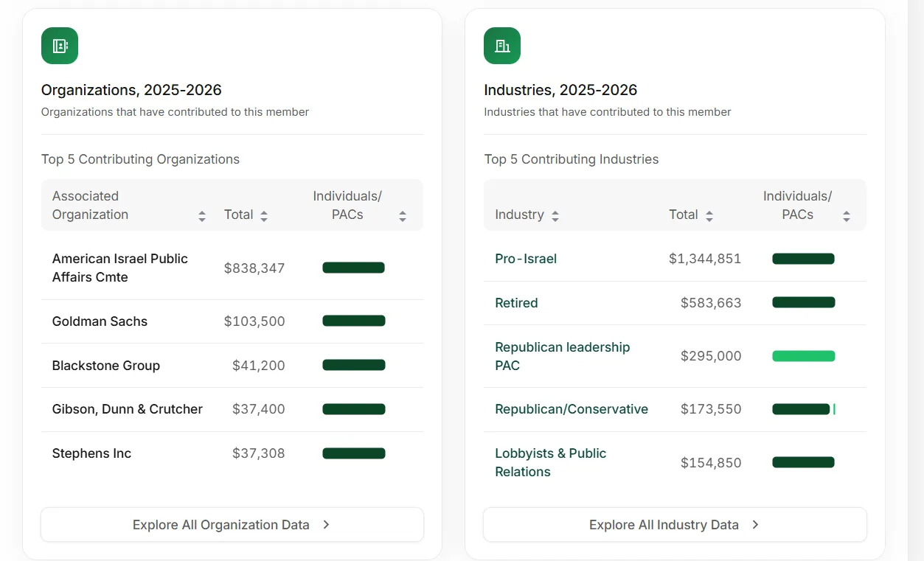The height and width of the screenshot is (561, 924).
Task: Click the chevron beside Explore All Industry Data
Action: [755, 525]
